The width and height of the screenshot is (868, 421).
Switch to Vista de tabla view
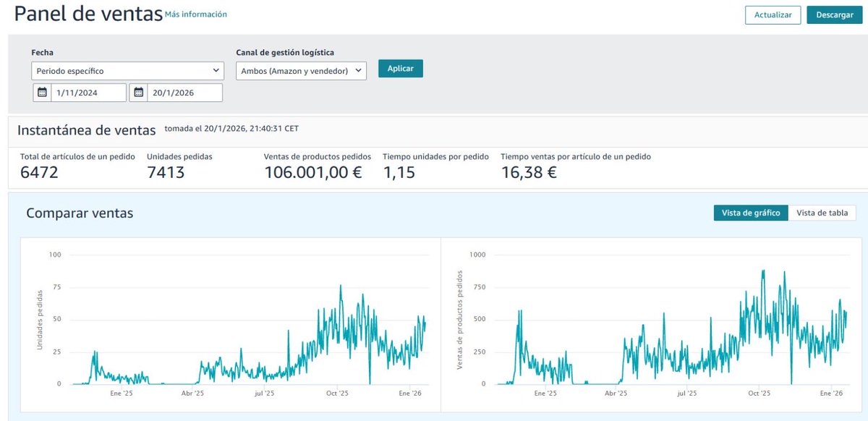[x=823, y=213]
